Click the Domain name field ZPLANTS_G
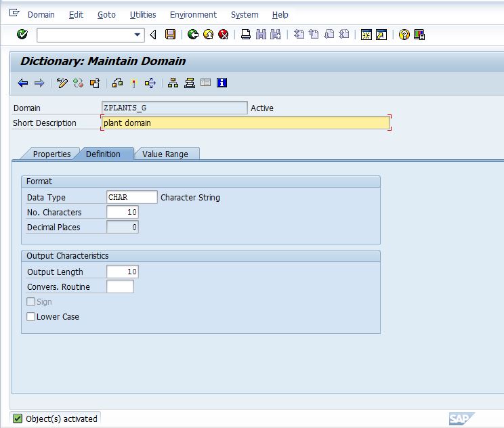504x428 pixels. (x=175, y=108)
